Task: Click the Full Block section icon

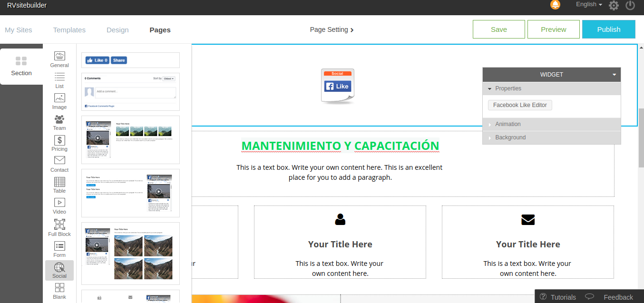Action: tap(59, 227)
